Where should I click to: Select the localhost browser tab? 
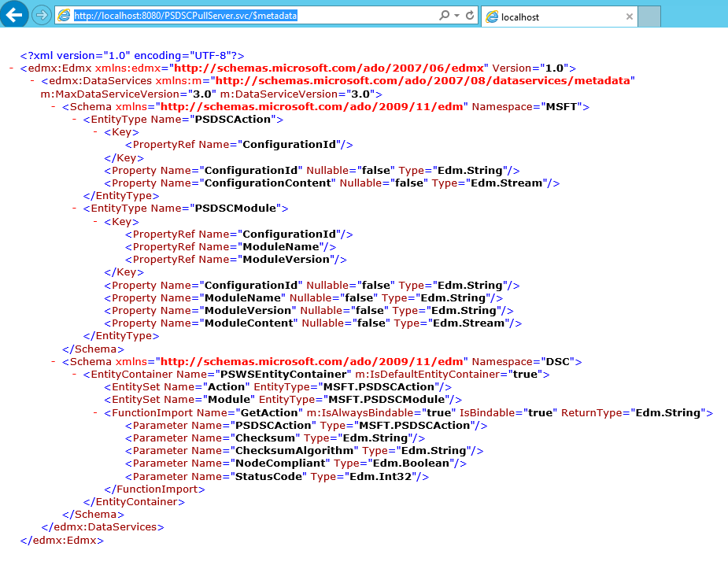(x=559, y=17)
